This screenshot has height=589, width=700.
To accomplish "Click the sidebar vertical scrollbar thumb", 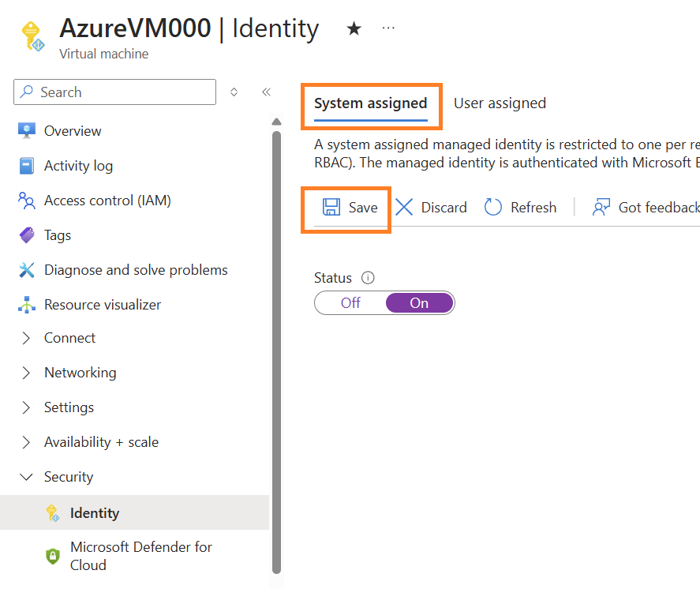I will coord(277,352).
